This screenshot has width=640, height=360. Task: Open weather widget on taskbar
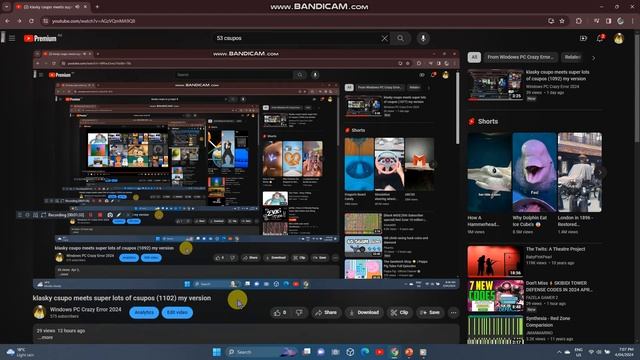click(x=20, y=352)
